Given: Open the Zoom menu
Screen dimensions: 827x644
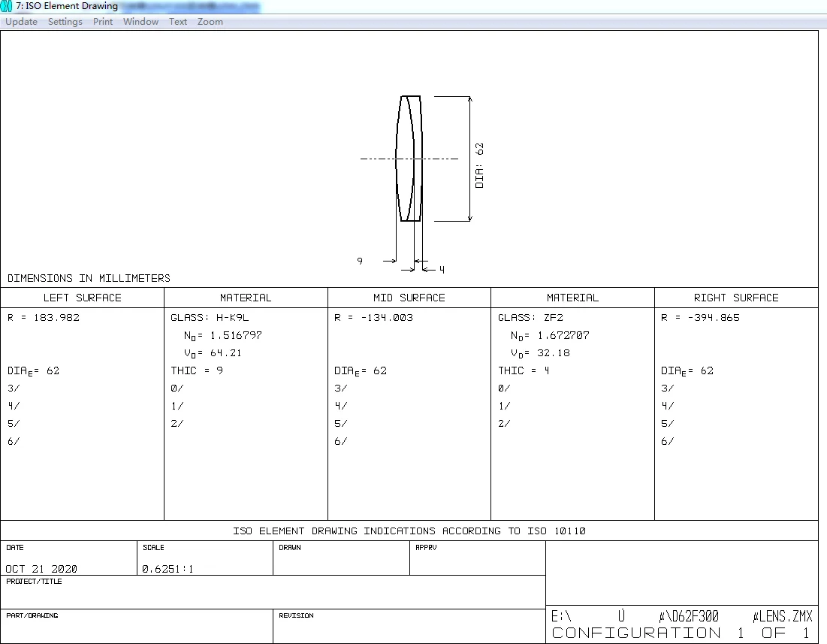Looking at the screenshot, I should tap(210, 22).
